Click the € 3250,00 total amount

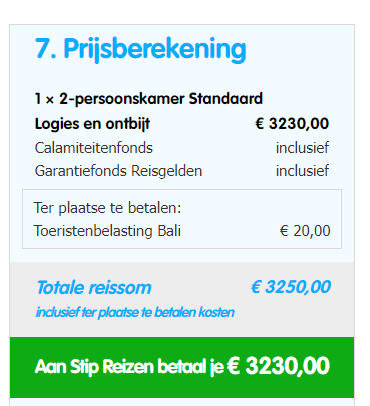(x=291, y=287)
